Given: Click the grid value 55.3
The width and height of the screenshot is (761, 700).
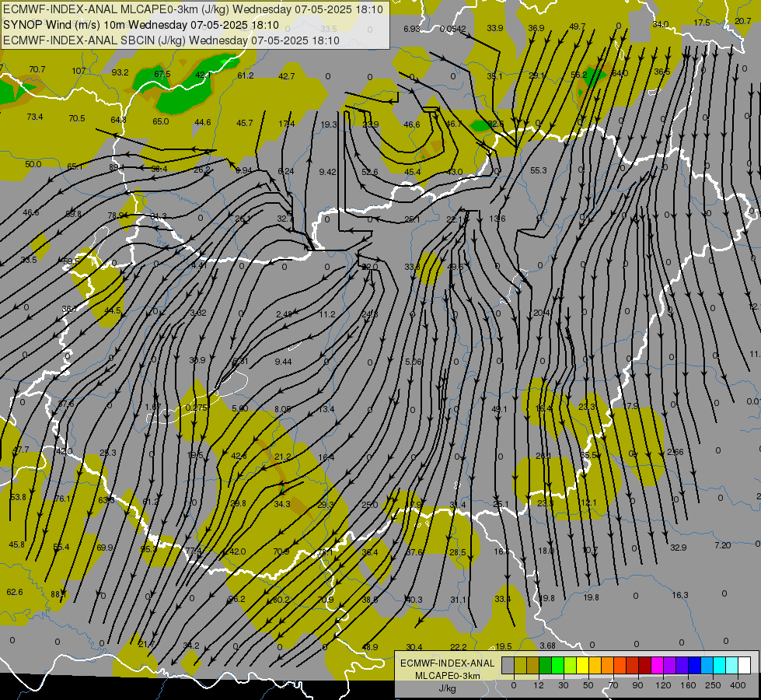Looking at the screenshot, I should tap(538, 170).
